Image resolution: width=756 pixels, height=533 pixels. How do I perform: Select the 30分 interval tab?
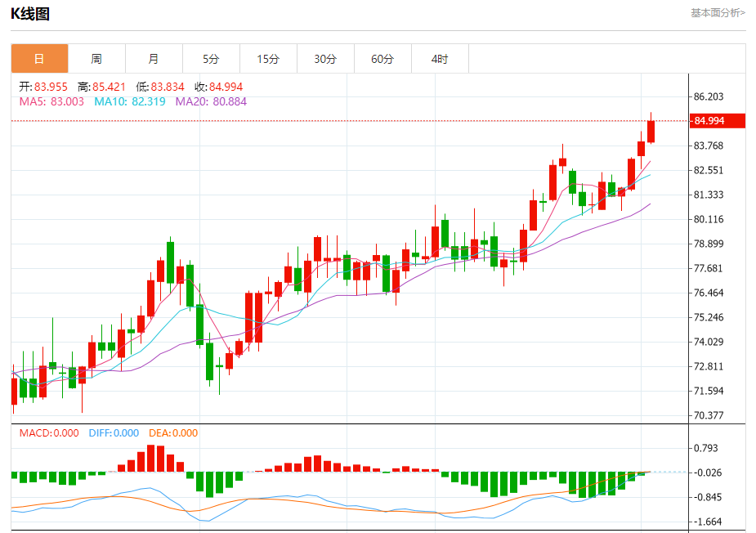[325, 59]
